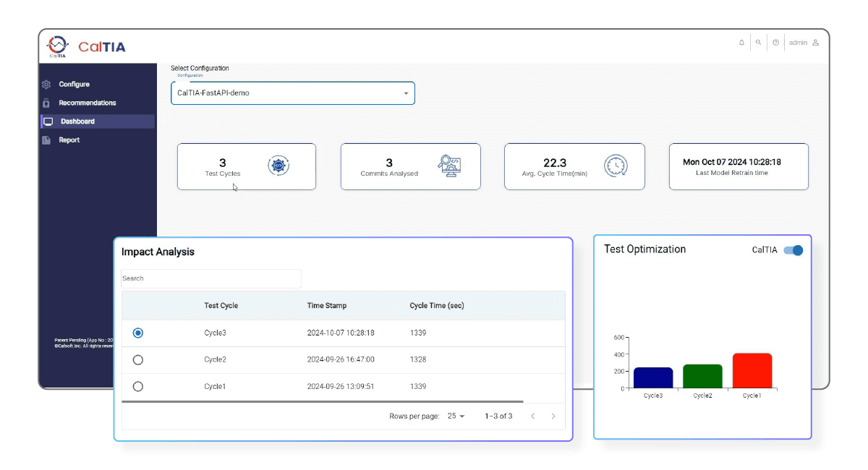This screenshot has height=470, width=868.
Task: Click the CalTIA logo icon
Action: point(57,46)
